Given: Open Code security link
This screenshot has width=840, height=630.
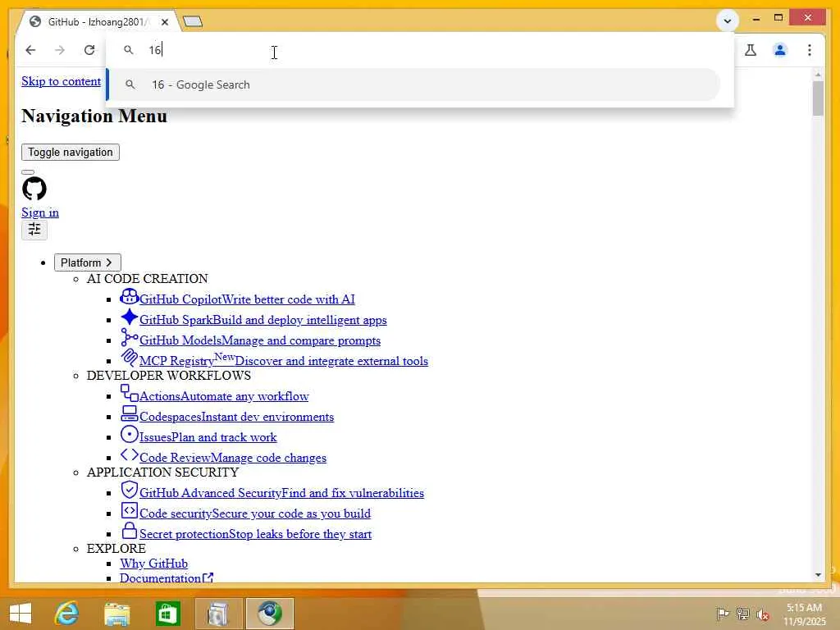Looking at the screenshot, I should [254, 514].
